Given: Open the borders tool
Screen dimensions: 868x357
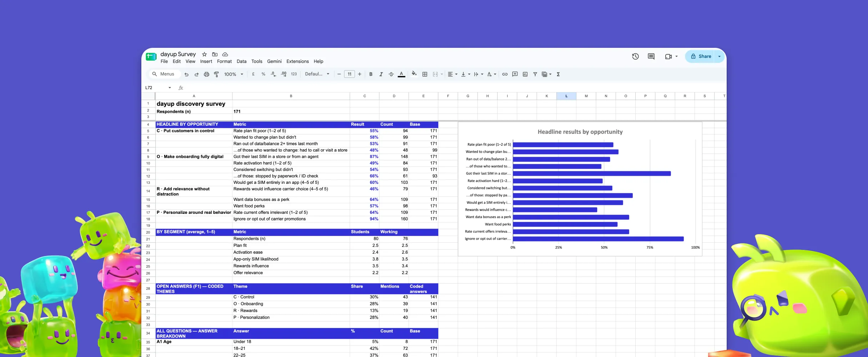Looking at the screenshot, I should coord(425,74).
